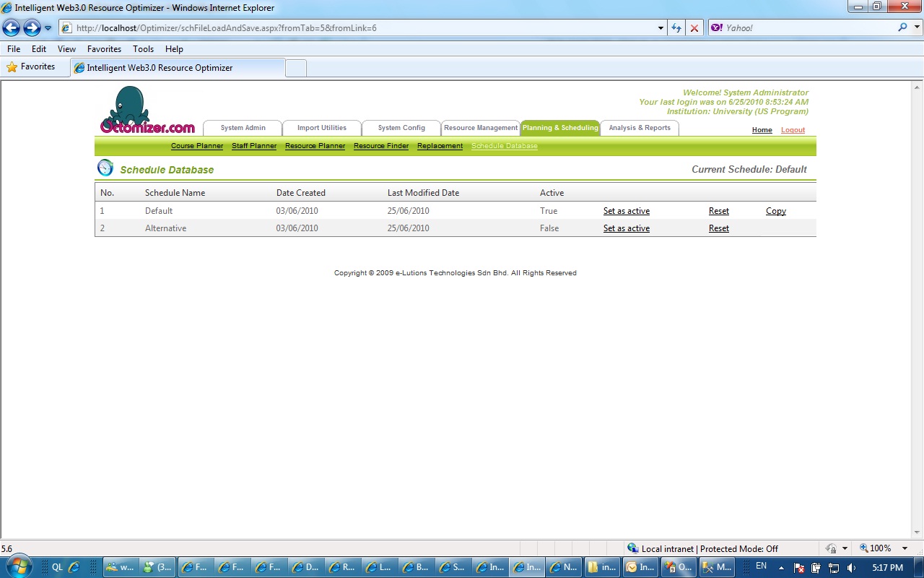This screenshot has width=924, height=578.
Task: Click the "Alternative" schedule name cell
Action: tap(165, 228)
